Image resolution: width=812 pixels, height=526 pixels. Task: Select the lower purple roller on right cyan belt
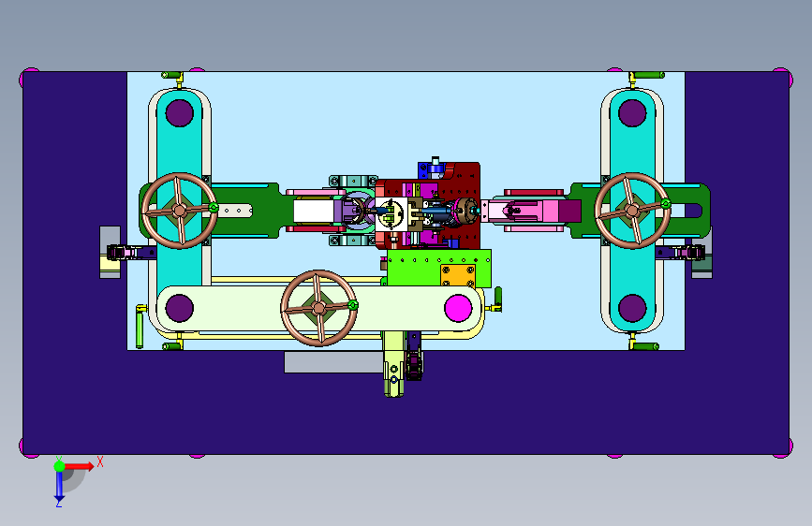pyautogui.click(x=632, y=308)
